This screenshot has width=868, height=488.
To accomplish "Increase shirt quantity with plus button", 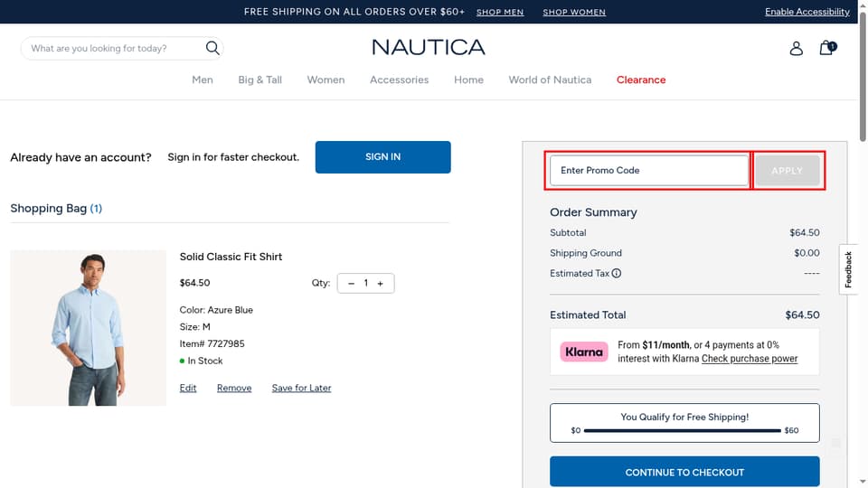I will click(x=381, y=283).
